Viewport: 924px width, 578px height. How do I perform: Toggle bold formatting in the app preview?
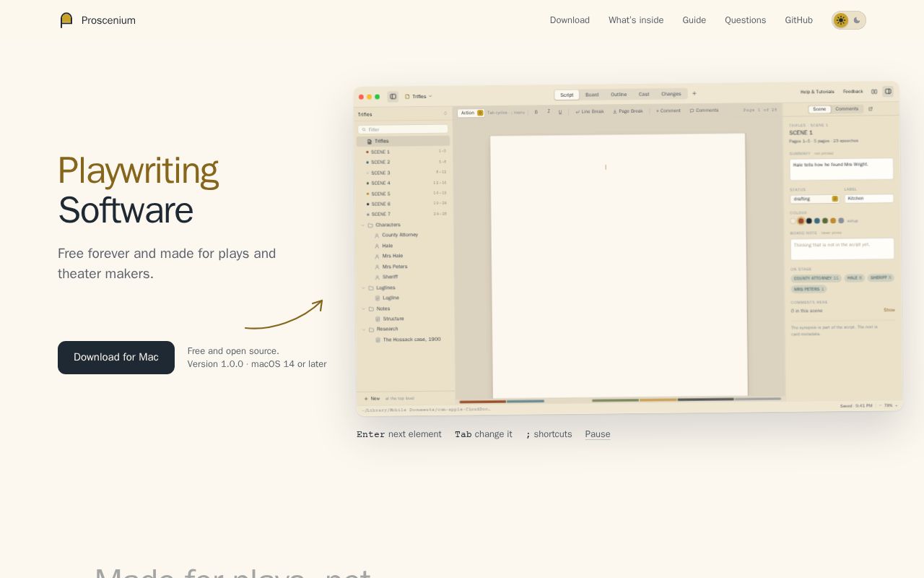(x=536, y=112)
